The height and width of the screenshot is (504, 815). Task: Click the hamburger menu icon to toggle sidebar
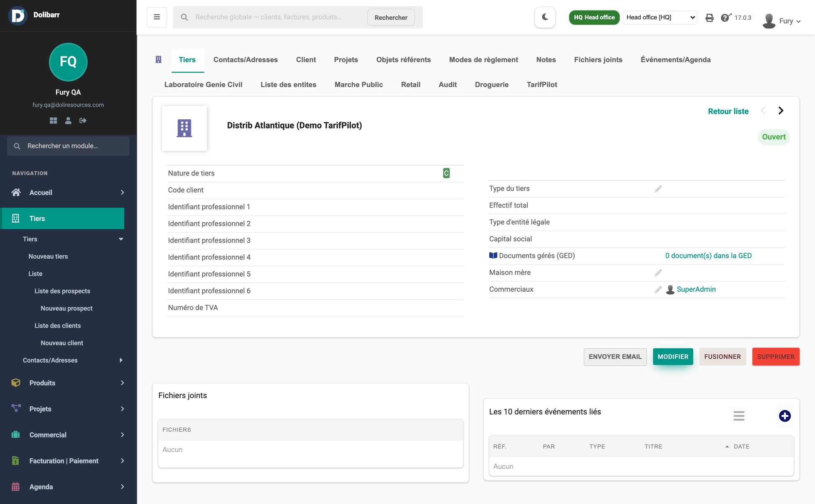157,17
